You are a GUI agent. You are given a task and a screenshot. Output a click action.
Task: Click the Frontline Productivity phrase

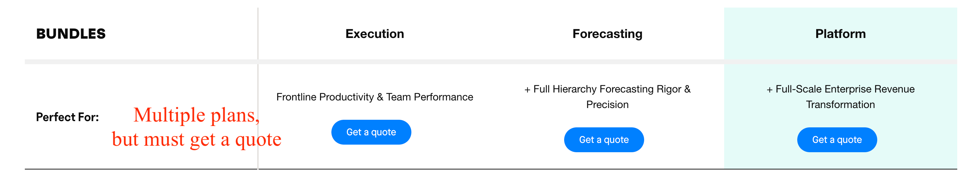point(325,97)
